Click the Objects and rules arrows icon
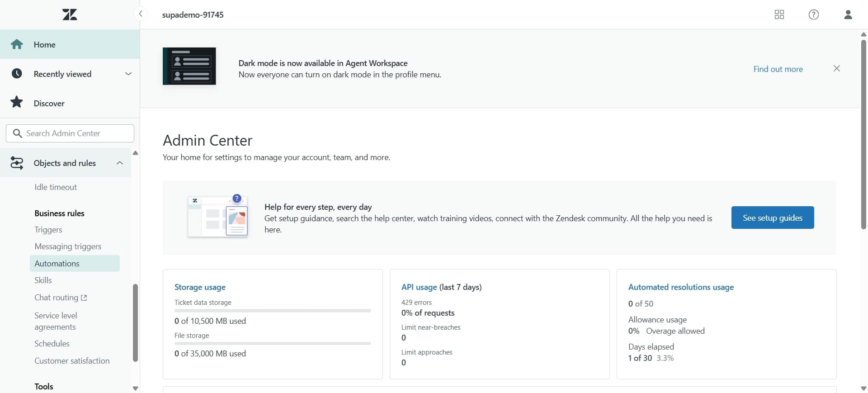Image resolution: width=868 pixels, height=393 pixels. (17, 163)
